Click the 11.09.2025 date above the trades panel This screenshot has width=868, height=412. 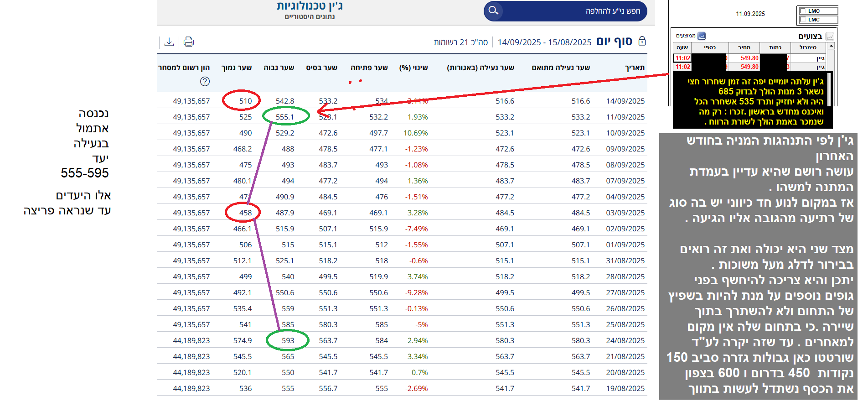click(750, 14)
